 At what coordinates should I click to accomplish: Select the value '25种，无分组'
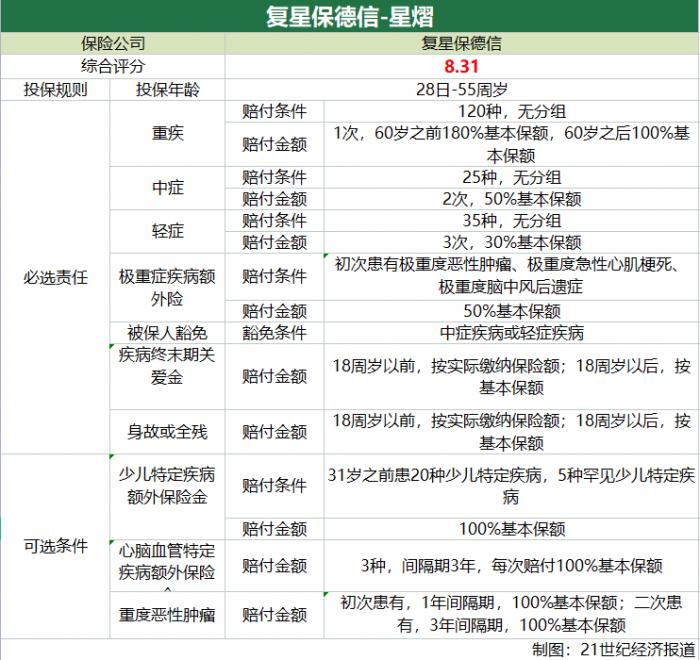(512, 178)
